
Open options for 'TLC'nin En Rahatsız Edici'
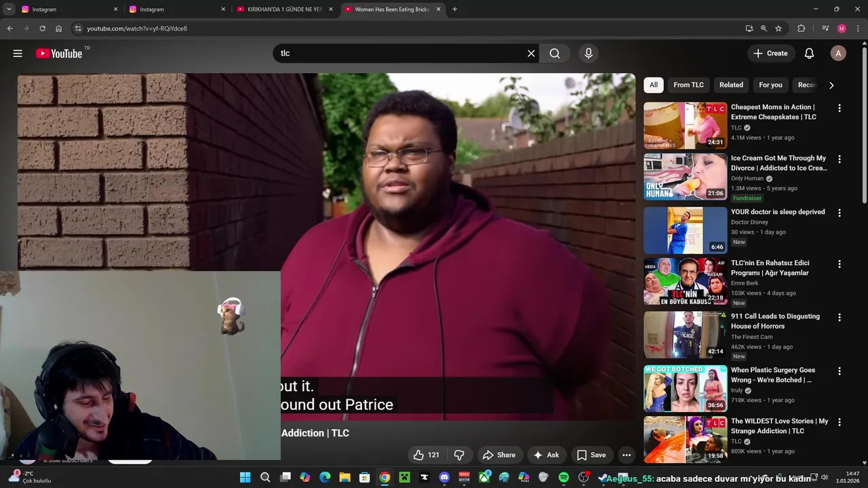pos(840,264)
